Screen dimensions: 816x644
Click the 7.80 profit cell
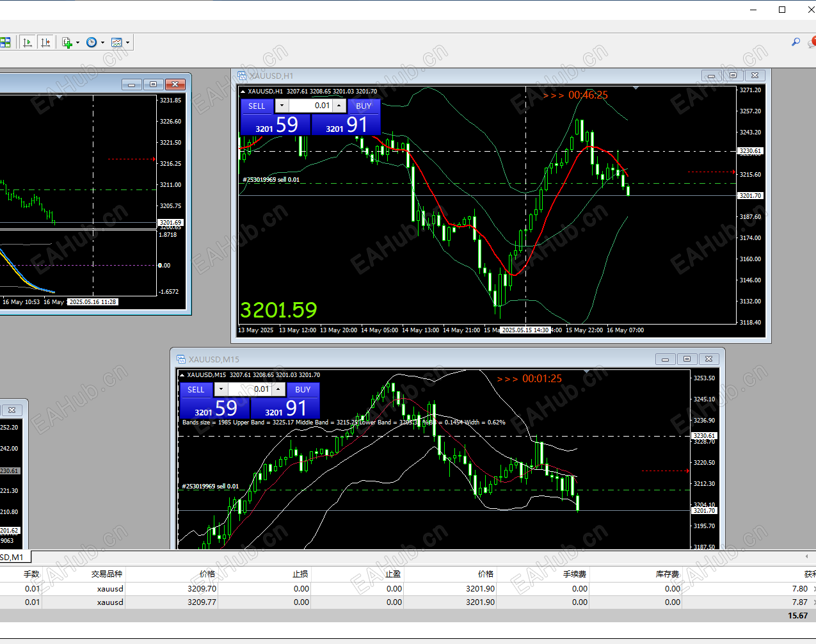[x=799, y=589]
